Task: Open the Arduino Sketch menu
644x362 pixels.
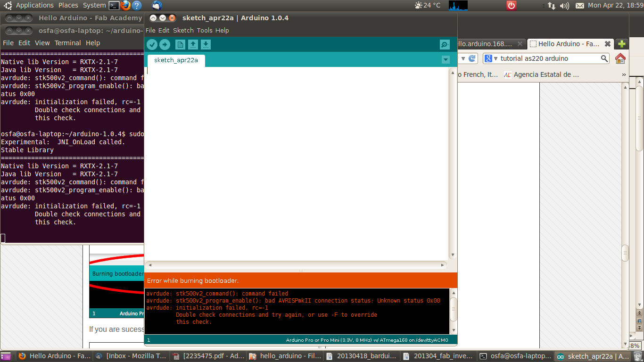Action: [183, 30]
